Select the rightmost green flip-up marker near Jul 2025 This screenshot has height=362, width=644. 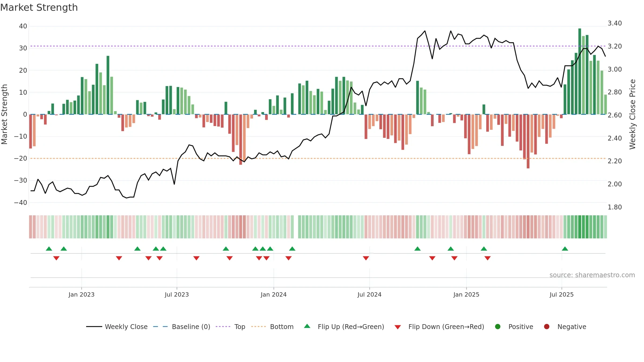pyautogui.click(x=565, y=249)
